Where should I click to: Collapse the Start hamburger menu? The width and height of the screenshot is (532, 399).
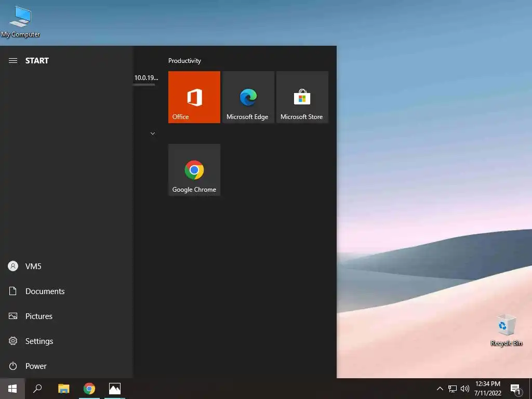pyautogui.click(x=13, y=61)
